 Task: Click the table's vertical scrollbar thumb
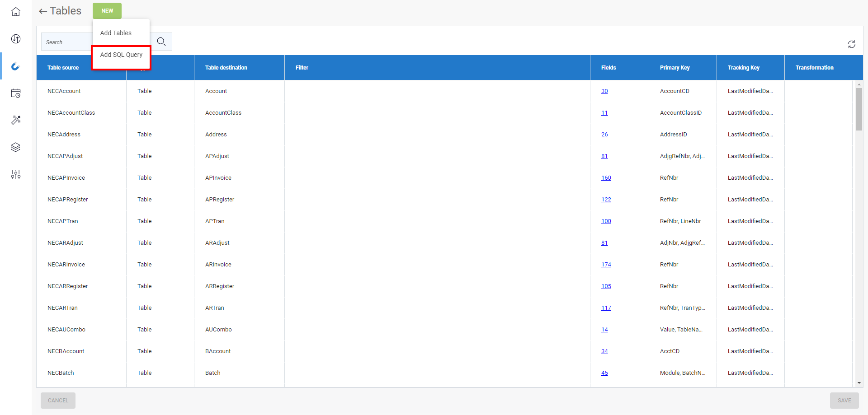[859, 108]
